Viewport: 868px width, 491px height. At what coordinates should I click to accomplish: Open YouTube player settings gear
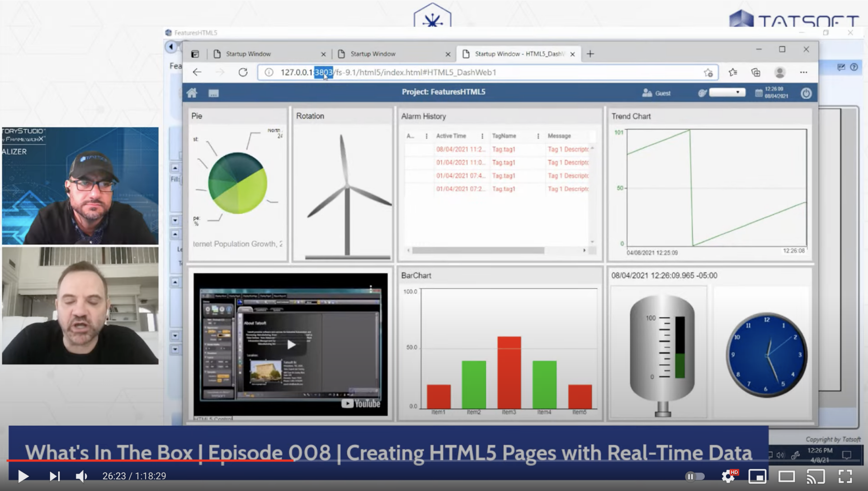(728, 476)
